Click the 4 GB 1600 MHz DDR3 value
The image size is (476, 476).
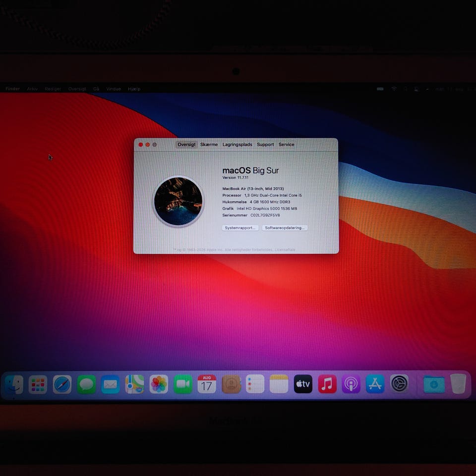coord(270,202)
